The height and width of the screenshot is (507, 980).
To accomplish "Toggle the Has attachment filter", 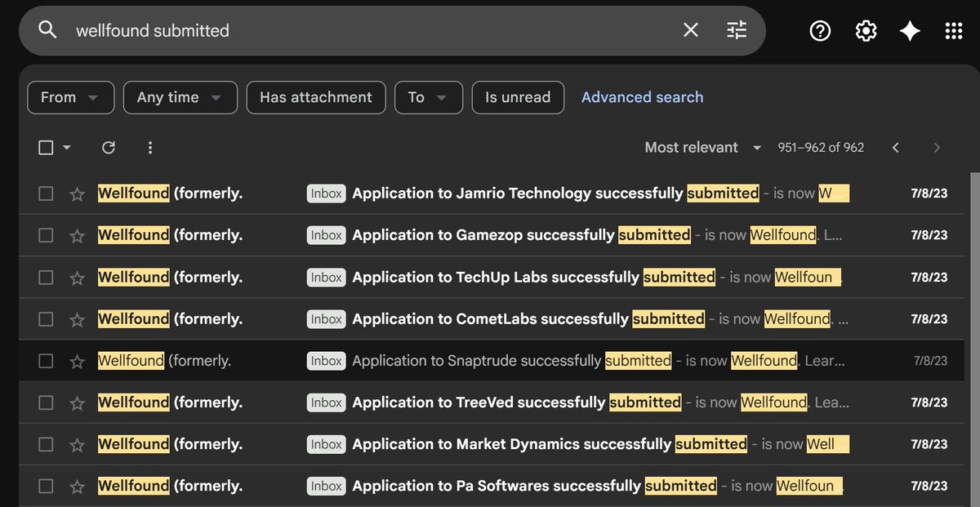I will [x=316, y=97].
